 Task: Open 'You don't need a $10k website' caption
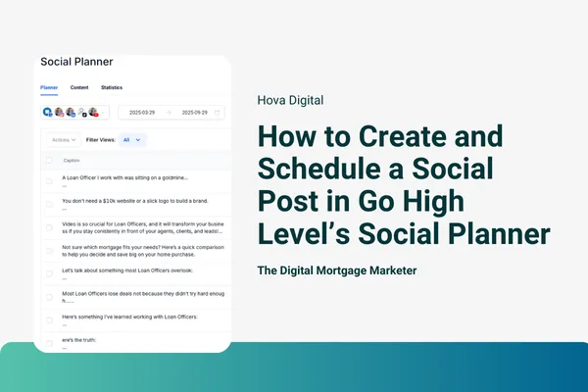point(135,201)
